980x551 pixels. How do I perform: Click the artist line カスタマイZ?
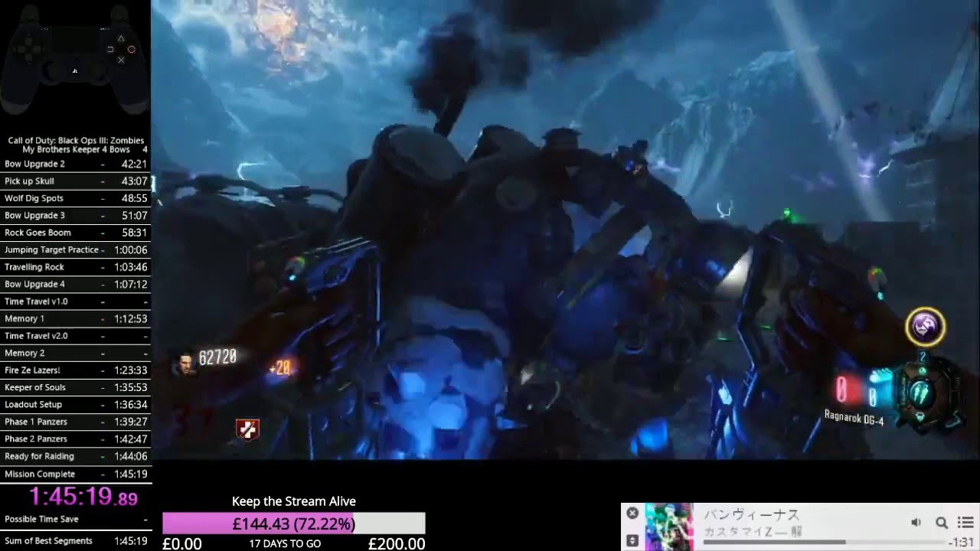(x=753, y=532)
